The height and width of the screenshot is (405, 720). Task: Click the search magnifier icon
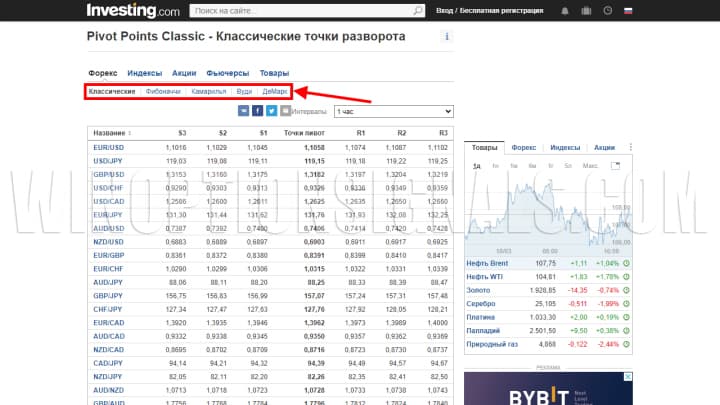tap(417, 11)
